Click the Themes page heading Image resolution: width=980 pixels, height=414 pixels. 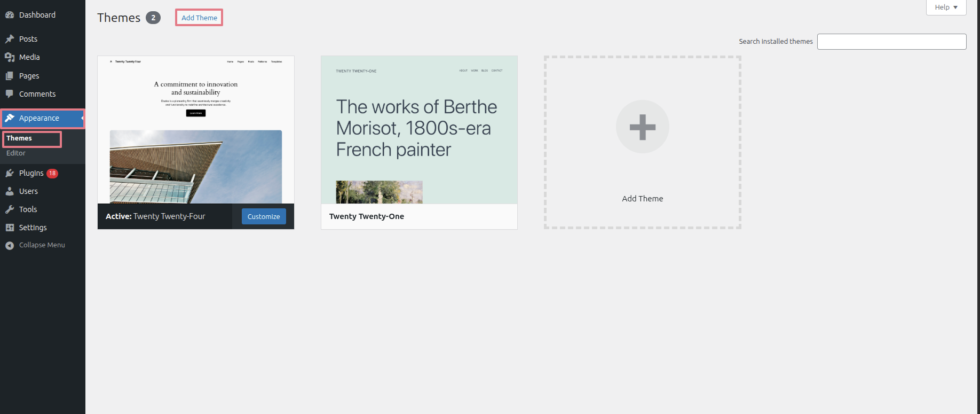(x=118, y=18)
